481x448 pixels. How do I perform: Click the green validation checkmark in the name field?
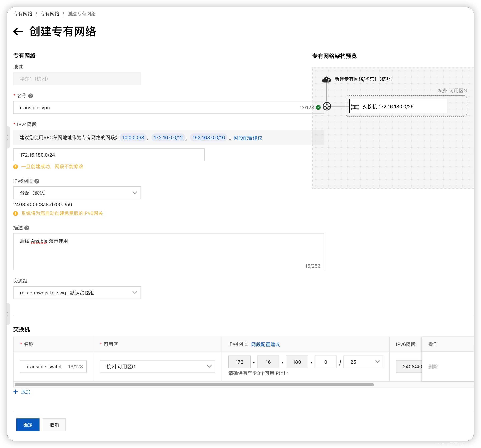pyautogui.click(x=318, y=107)
